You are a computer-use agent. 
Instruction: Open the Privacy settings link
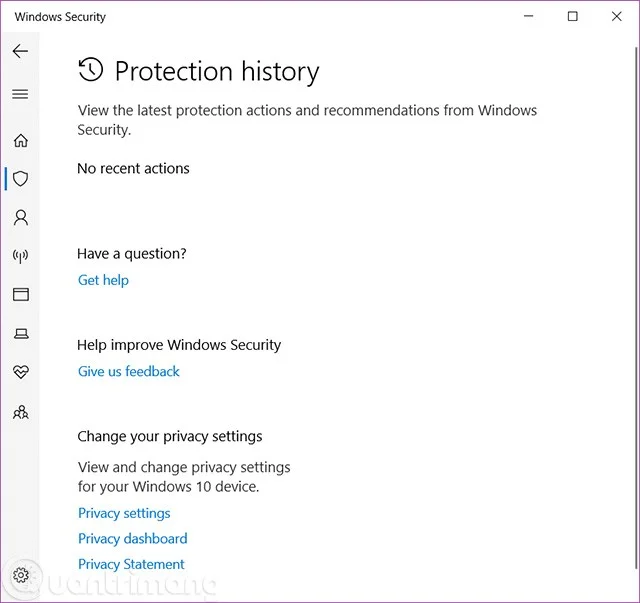click(124, 514)
